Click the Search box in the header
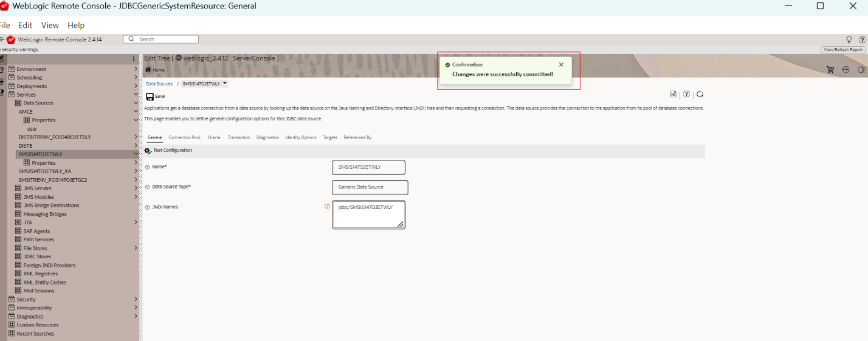The width and height of the screenshot is (868, 341). (161, 39)
